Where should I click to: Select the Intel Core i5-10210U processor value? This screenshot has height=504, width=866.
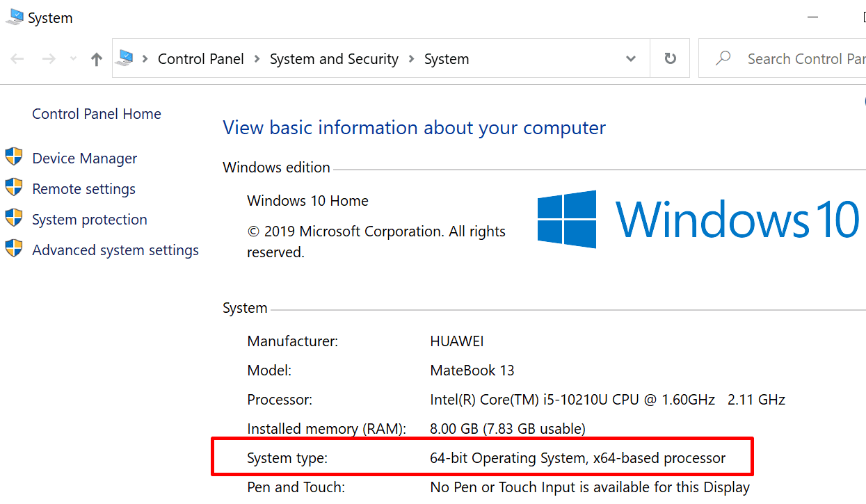(x=608, y=400)
